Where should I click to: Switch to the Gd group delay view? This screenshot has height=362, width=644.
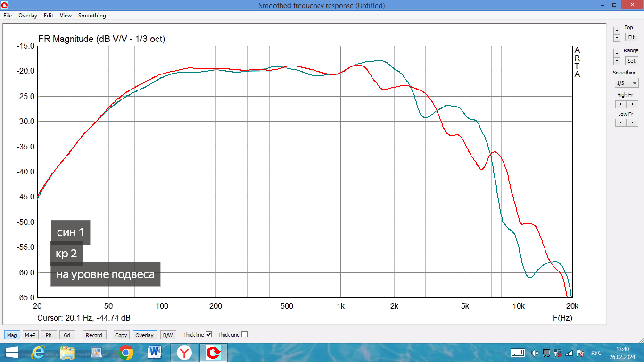pyautogui.click(x=67, y=335)
